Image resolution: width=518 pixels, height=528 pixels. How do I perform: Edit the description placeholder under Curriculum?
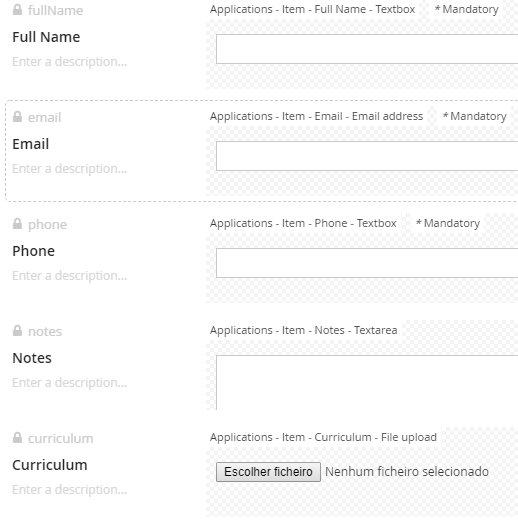click(70, 490)
